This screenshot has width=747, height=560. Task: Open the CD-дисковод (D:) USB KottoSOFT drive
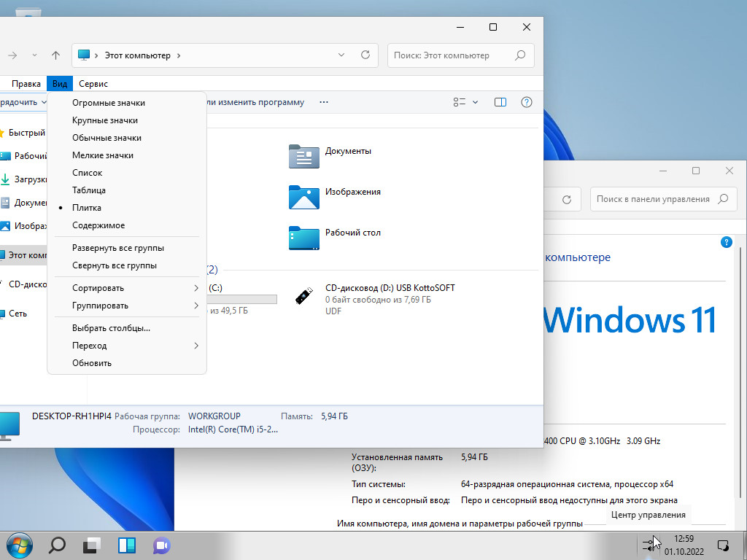[x=374, y=299]
